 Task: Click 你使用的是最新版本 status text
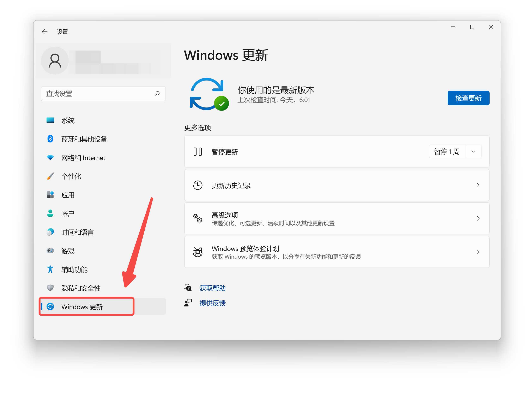tap(276, 90)
